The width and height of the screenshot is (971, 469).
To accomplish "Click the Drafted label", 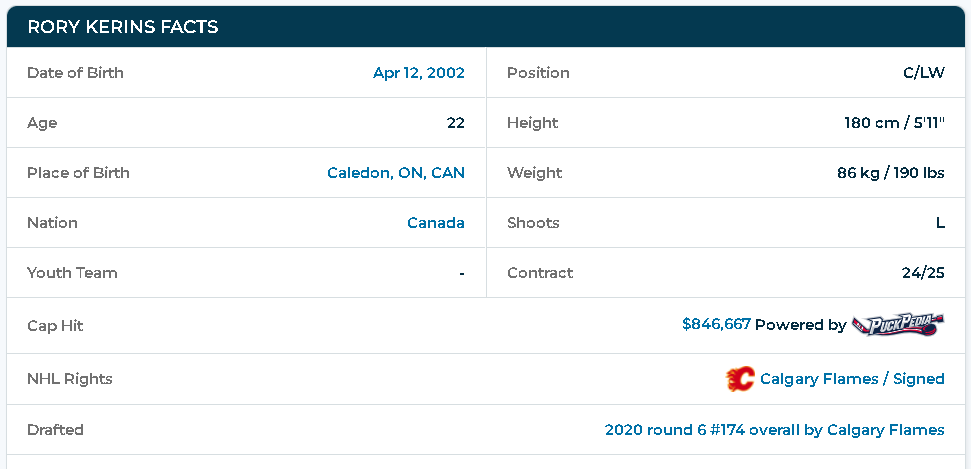I will [x=55, y=429].
